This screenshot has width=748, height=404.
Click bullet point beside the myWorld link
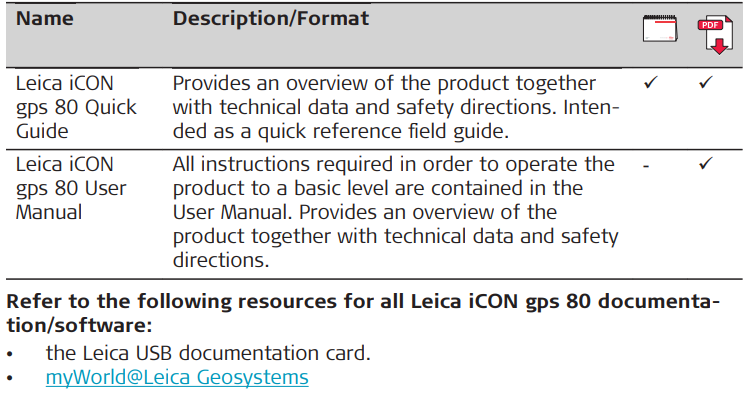click(x=10, y=378)
